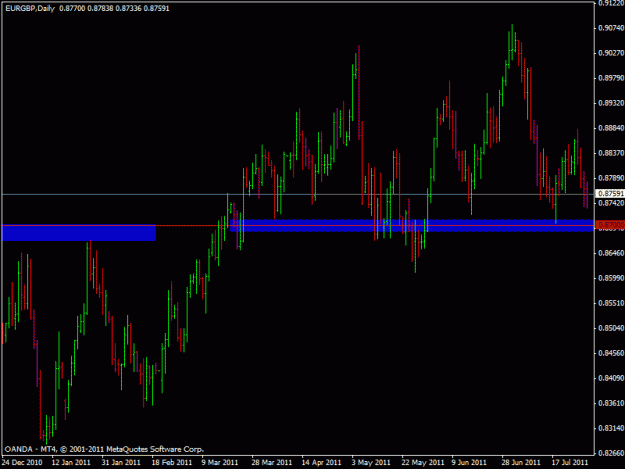Click the 0.87890 price scale value
Image resolution: width=625 pixels, height=469 pixels.
(x=611, y=178)
